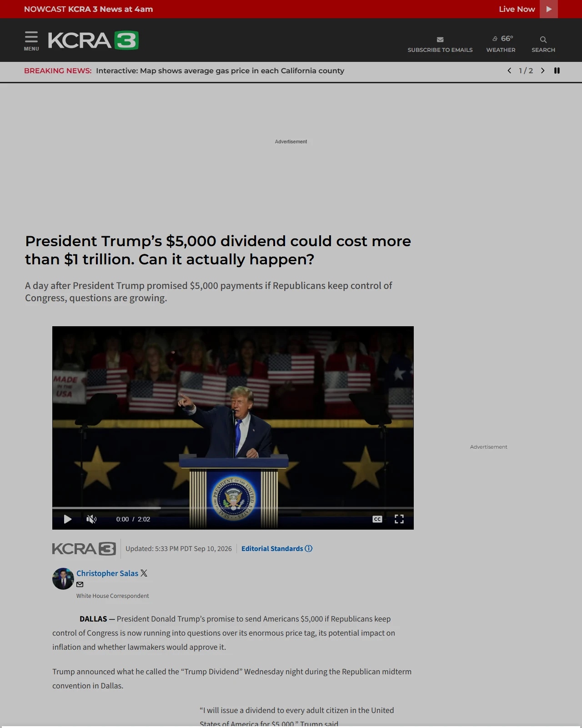The image size is (582, 728).
Task: Click the "White House Correspondent" title
Action: tap(113, 596)
